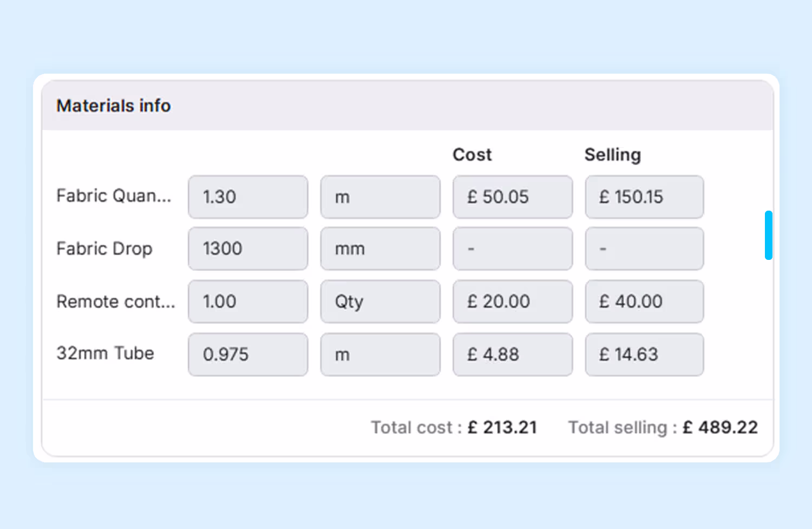The height and width of the screenshot is (529, 812).
Task: Click the Remote control cost £ 20.00
Action: [x=513, y=302]
